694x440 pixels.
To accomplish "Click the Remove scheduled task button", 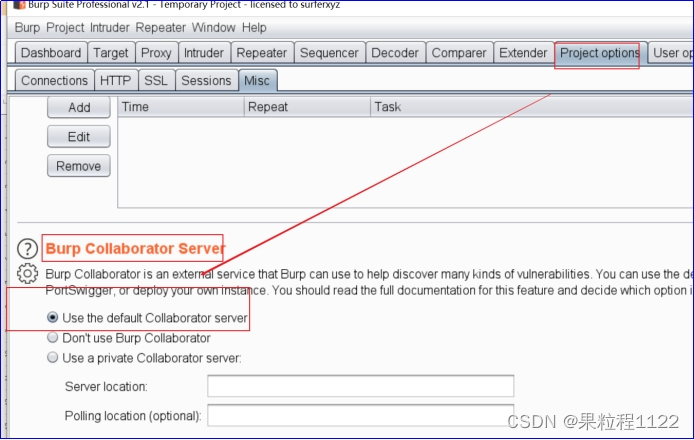I will 79,166.
